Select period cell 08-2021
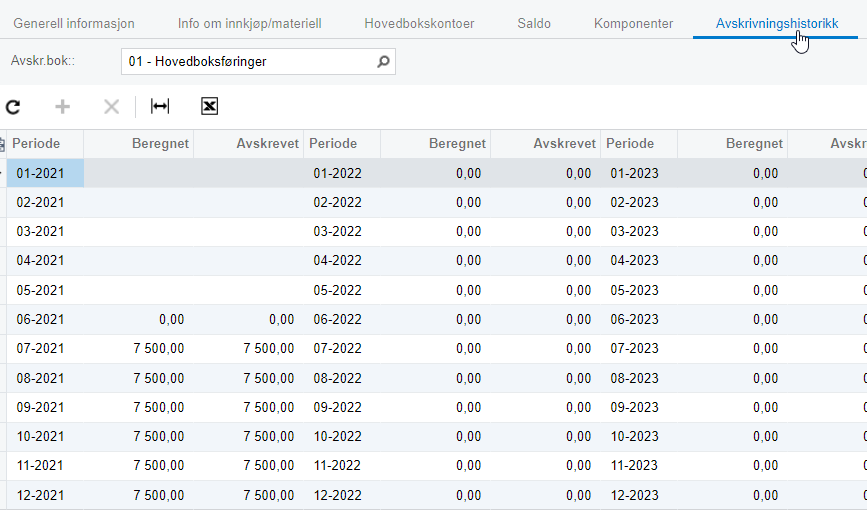This screenshot has height=528, width=867. [45, 378]
